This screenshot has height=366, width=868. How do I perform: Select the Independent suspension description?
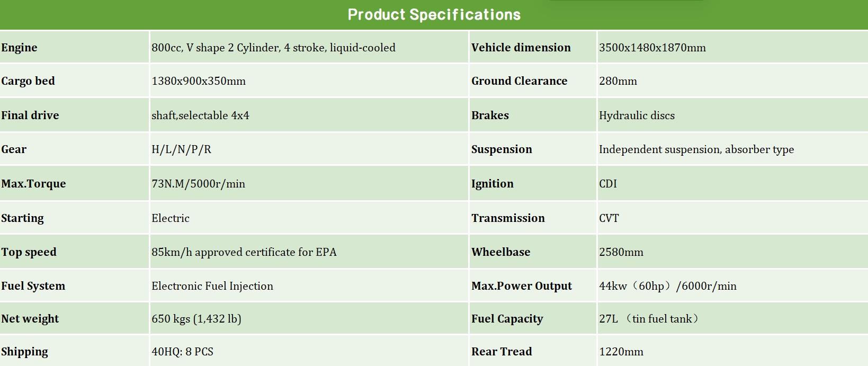696,149
